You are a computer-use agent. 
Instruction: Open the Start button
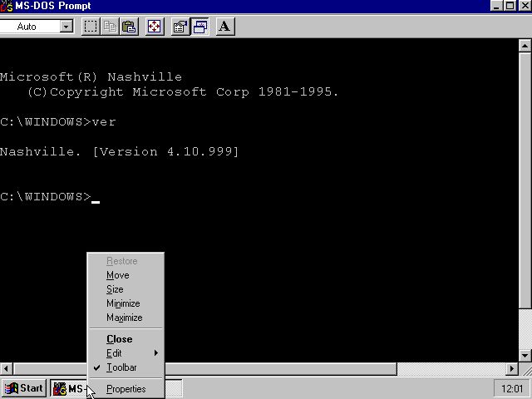click(x=24, y=388)
